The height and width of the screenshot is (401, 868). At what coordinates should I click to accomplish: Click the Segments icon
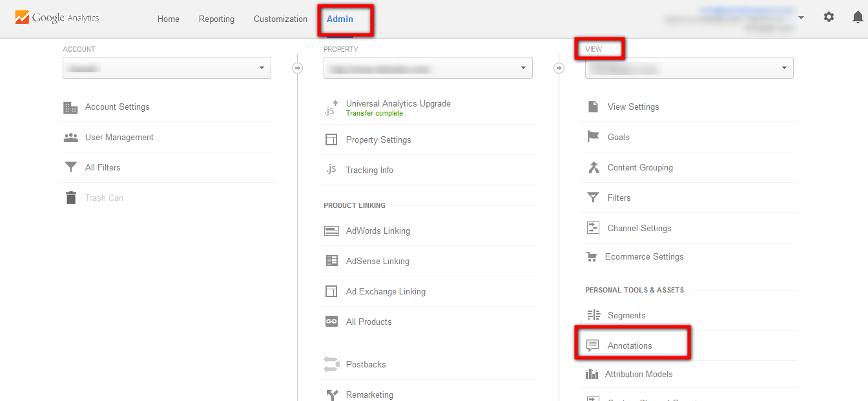point(594,315)
